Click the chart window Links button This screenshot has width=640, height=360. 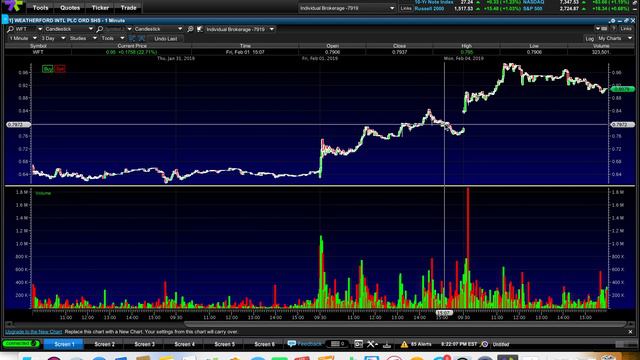click(626, 29)
